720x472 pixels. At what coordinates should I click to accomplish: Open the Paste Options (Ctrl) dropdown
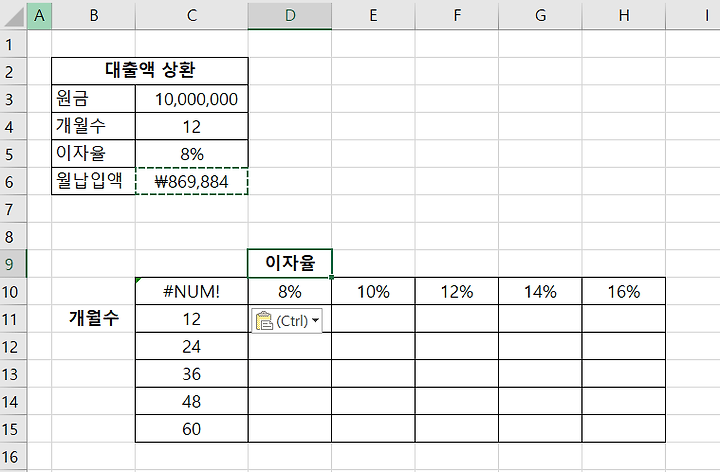[287, 320]
